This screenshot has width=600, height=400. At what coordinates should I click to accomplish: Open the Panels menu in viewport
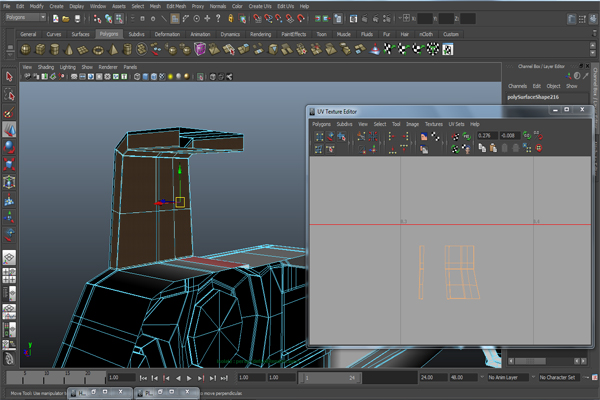tap(130, 67)
